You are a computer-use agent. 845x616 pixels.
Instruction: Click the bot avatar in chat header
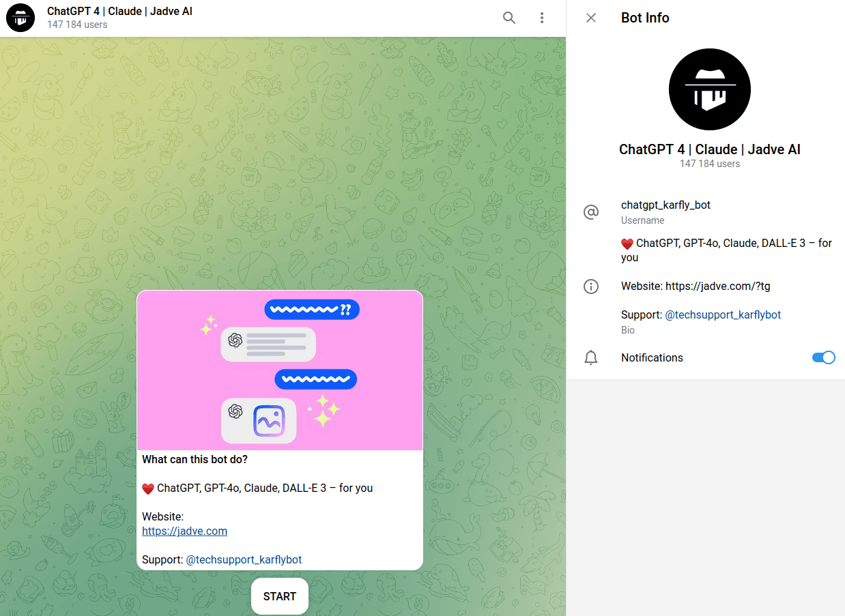(x=20, y=18)
